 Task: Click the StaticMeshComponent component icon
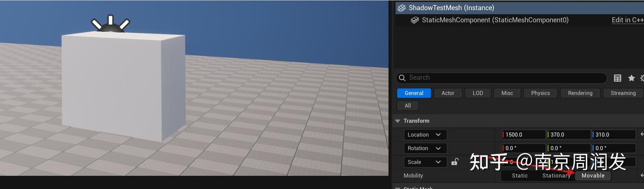pyautogui.click(x=415, y=20)
